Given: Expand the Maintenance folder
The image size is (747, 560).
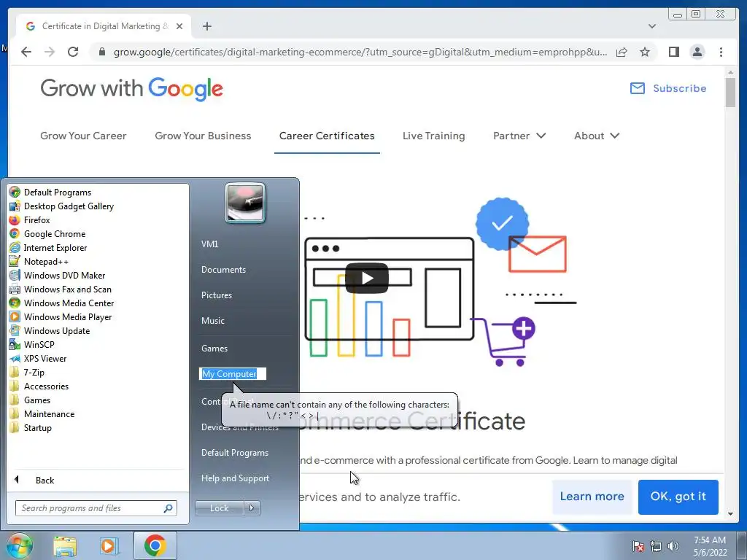Looking at the screenshot, I should [x=42, y=414].
